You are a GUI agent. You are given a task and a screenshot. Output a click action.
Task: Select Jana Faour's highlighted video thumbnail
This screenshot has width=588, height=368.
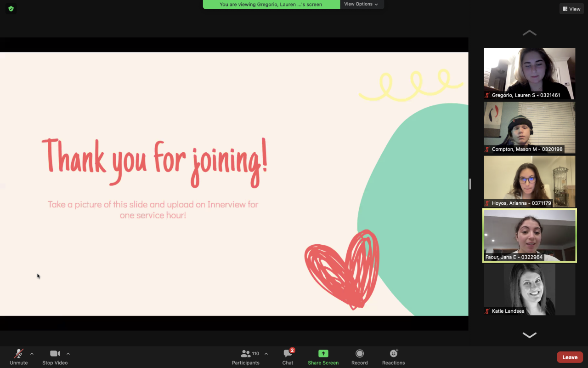click(530, 236)
